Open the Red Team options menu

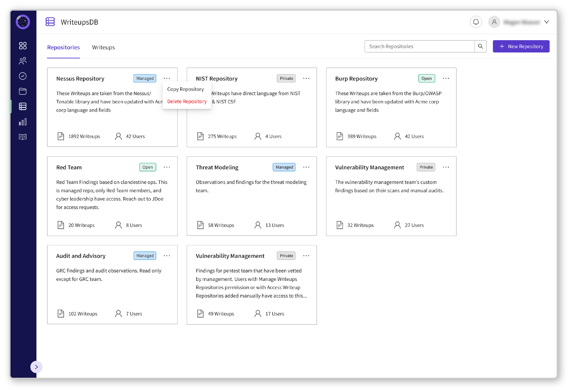(x=167, y=167)
